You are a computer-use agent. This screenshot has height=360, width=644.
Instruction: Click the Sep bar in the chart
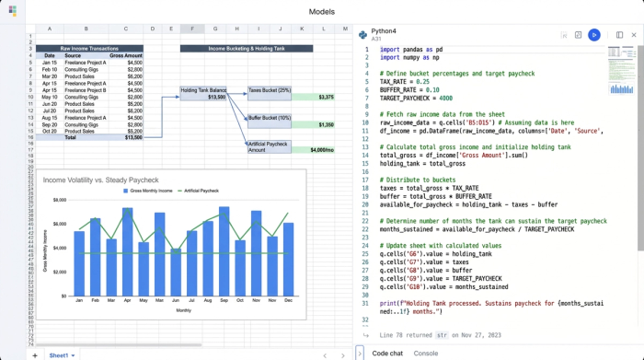point(224,251)
